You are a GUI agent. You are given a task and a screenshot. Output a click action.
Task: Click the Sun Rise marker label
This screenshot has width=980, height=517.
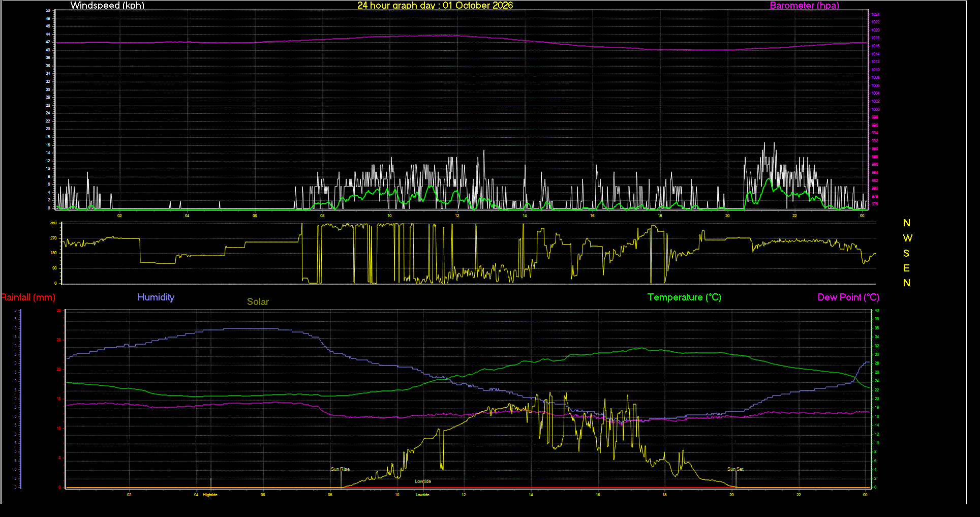coord(340,469)
